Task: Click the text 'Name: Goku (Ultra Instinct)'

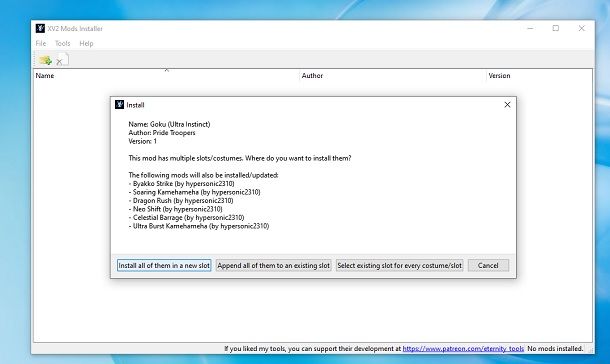Action: 169,124
